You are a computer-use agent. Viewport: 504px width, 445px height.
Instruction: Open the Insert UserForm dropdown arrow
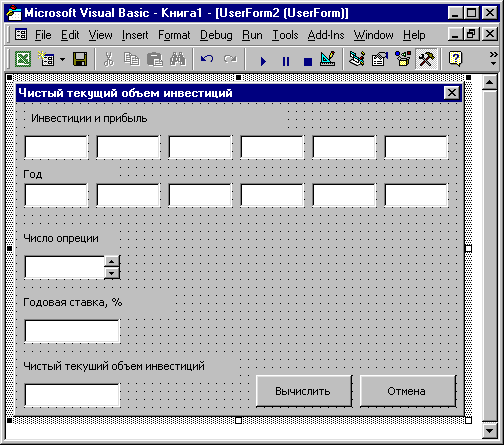tap(63, 60)
